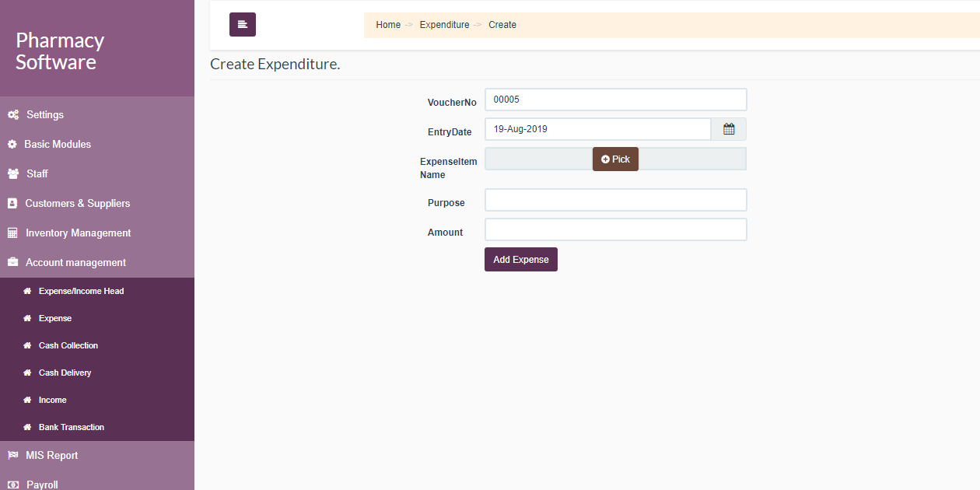Click the home icon beside Income
Image resolution: width=980 pixels, height=490 pixels.
(27, 400)
